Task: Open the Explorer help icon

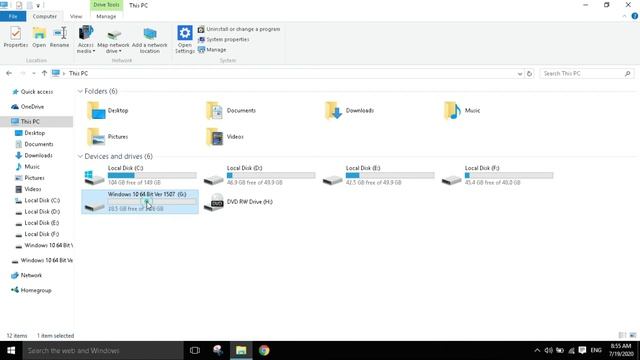Action: coord(635,16)
